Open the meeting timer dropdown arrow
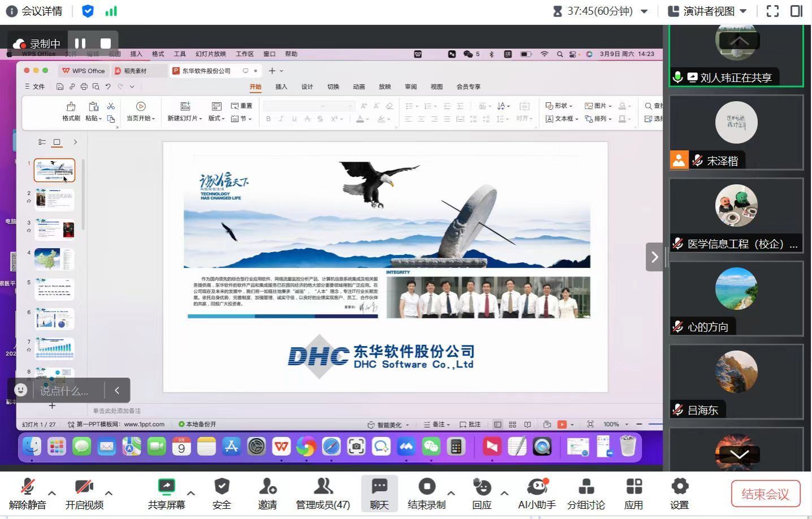 [x=644, y=11]
